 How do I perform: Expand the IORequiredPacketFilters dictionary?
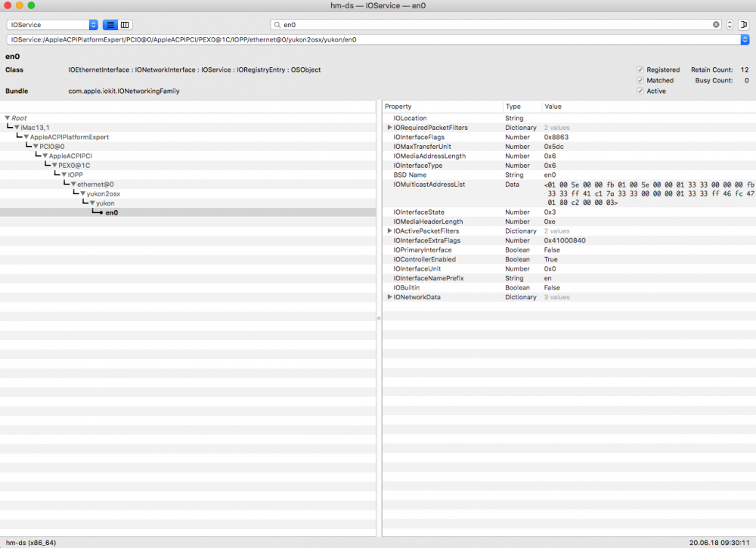pos(389,127)
